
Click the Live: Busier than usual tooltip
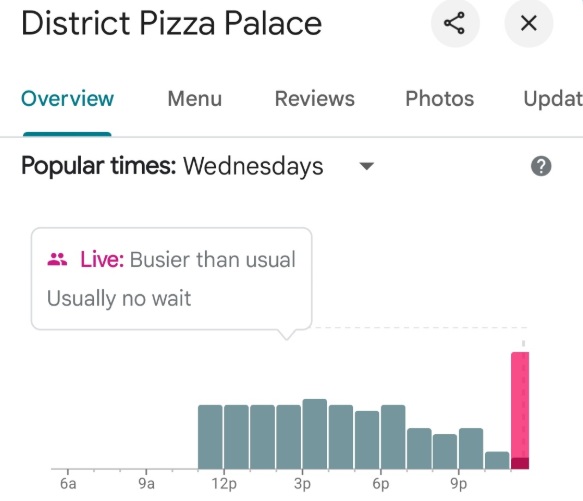coord(171,279)
